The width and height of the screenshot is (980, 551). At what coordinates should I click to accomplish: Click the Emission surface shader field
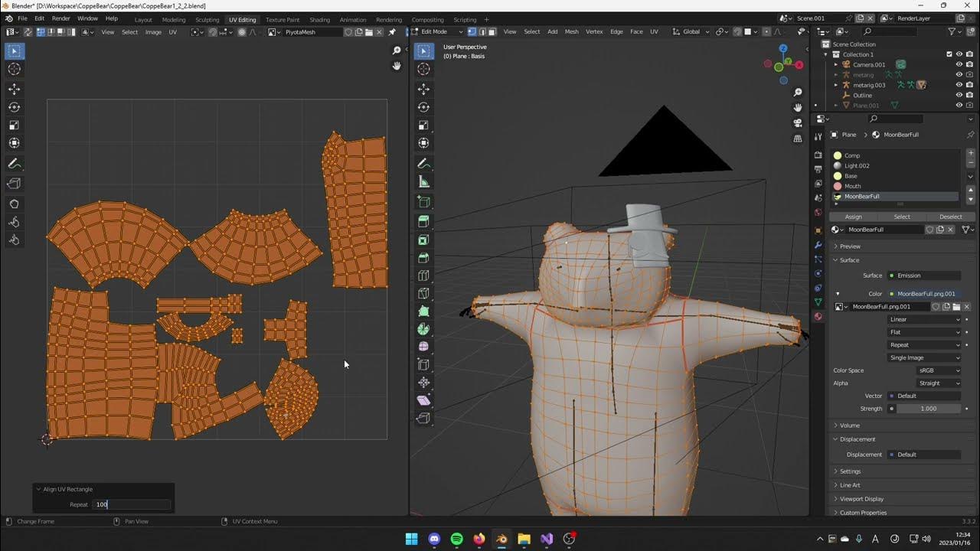tap(924, 275)
